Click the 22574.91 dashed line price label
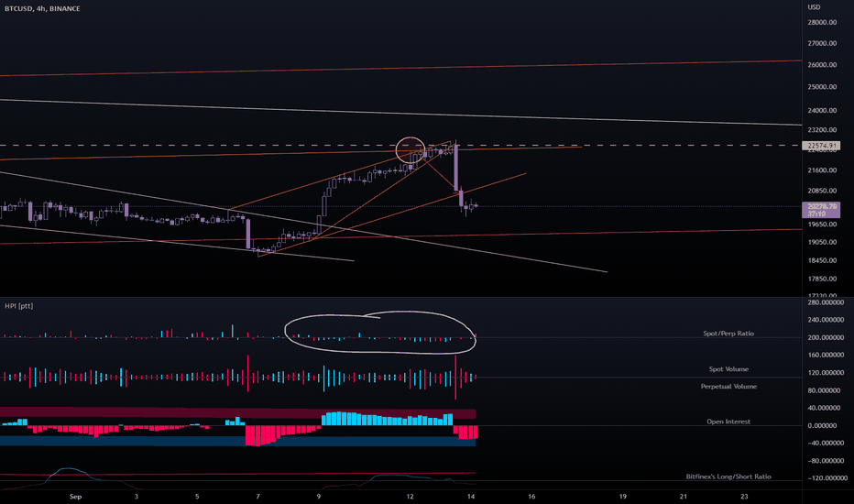 tap(821, 146)
